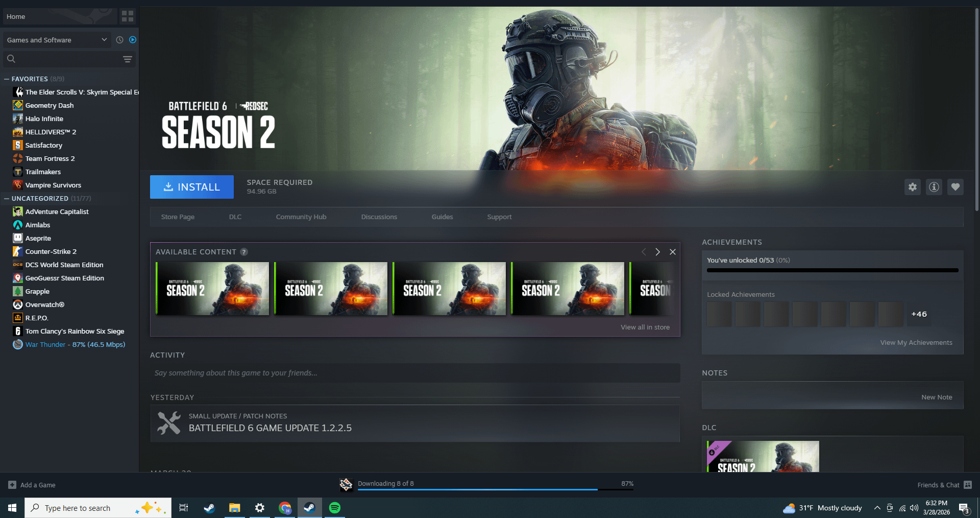Collapse the Uncategorized category

tap(7, 199)
